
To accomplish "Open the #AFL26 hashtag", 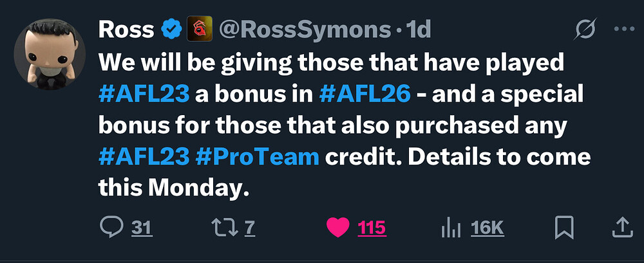I will coord(365,95).
